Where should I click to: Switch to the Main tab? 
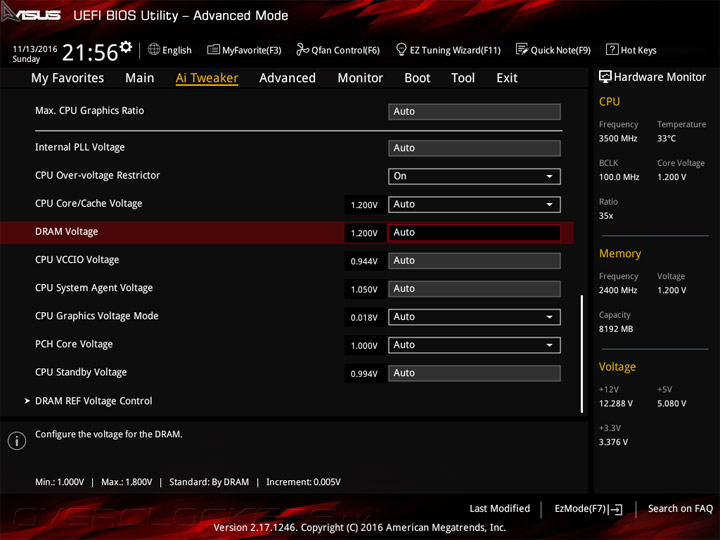coord(140,78)
